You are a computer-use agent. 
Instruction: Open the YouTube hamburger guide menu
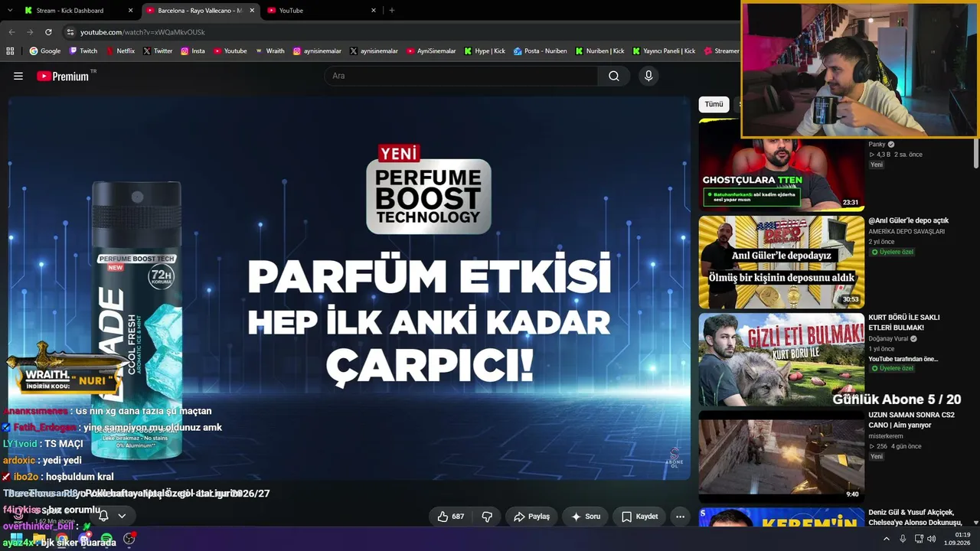pos(18,76)
